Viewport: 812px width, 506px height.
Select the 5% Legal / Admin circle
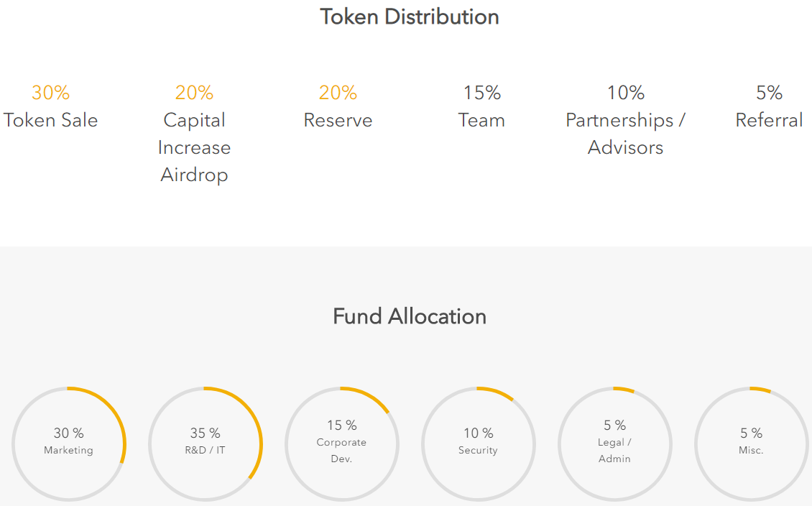tap(614, 444)
